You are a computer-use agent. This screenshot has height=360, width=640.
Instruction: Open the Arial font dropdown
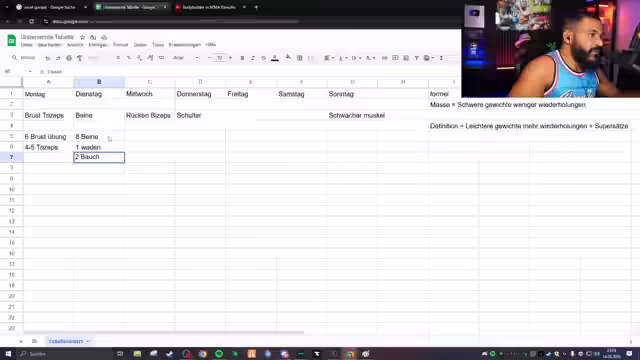pyautogui.click(x=185, y=58)
